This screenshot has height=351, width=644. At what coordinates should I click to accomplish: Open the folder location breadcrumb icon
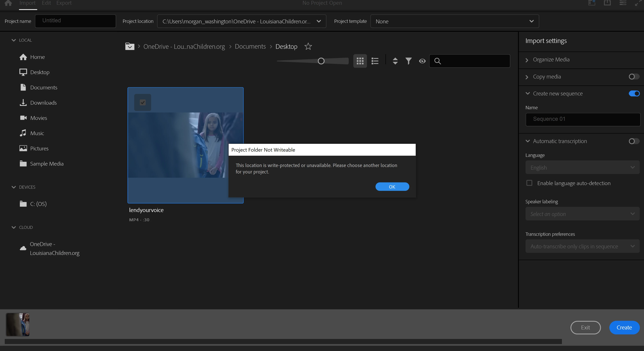[129, 46]
